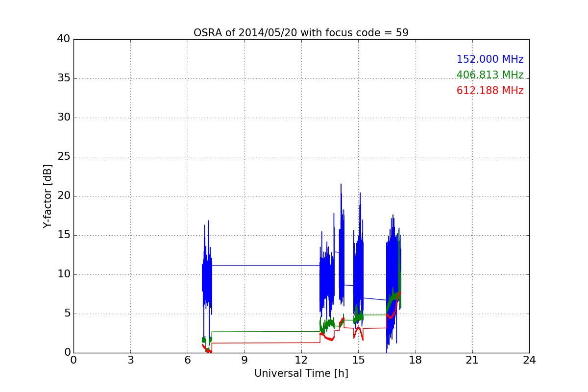
Task: Click the x-axis tick label 3
Action: coord(130,360)
